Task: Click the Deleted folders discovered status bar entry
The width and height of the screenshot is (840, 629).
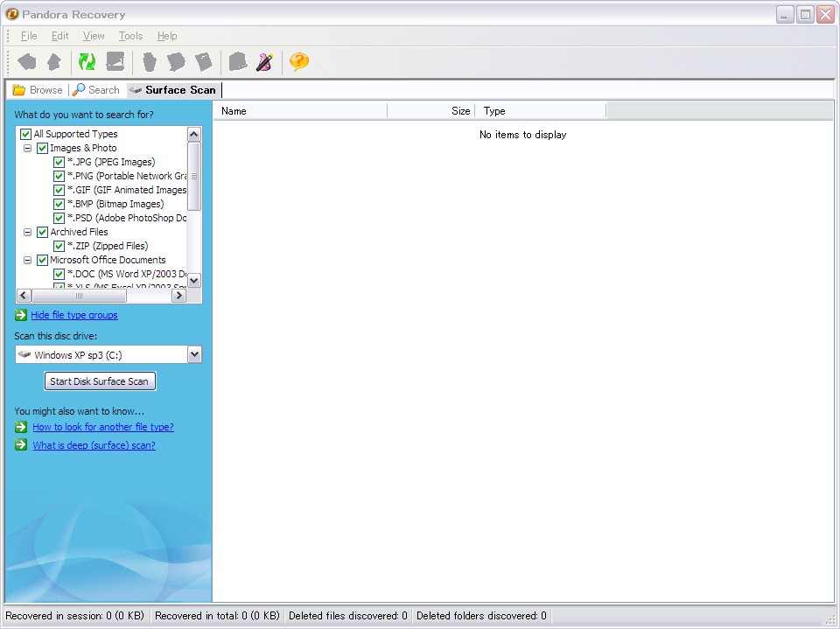Action: [x=481, y=616]
